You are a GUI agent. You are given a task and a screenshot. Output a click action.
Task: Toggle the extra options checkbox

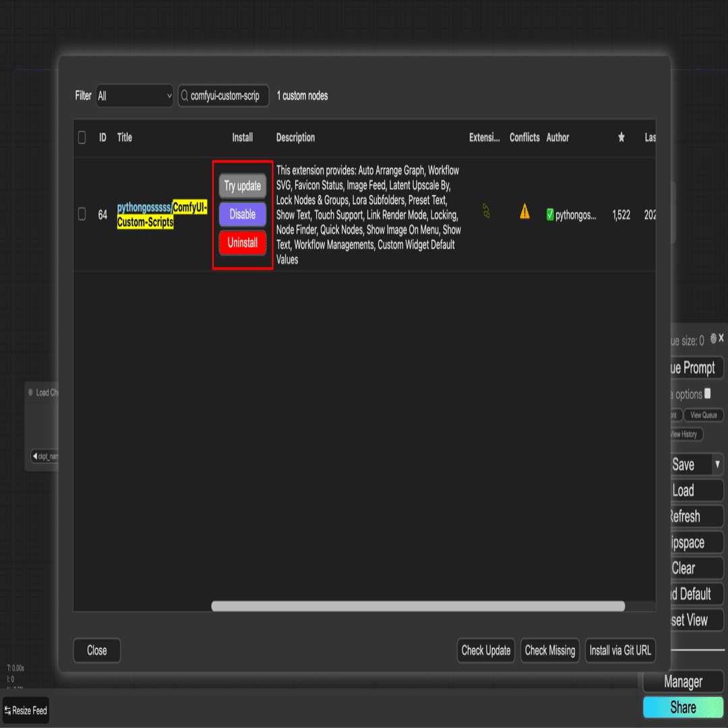click(708, 393)
